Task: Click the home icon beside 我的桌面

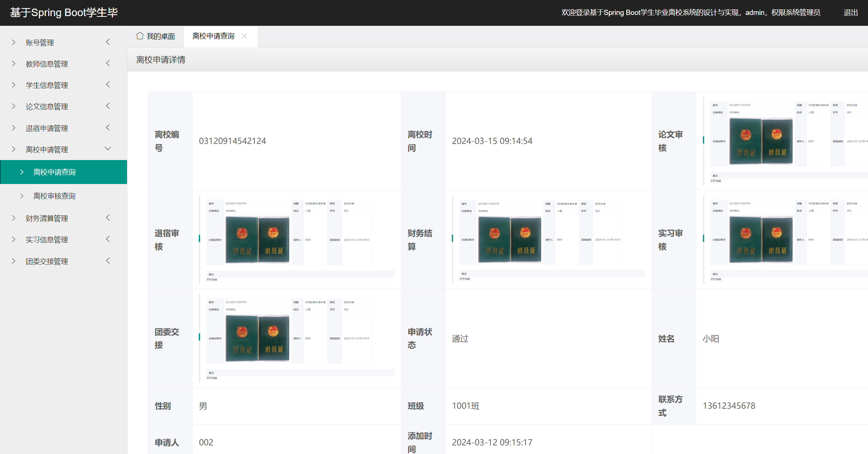Action: coord(140,36)
